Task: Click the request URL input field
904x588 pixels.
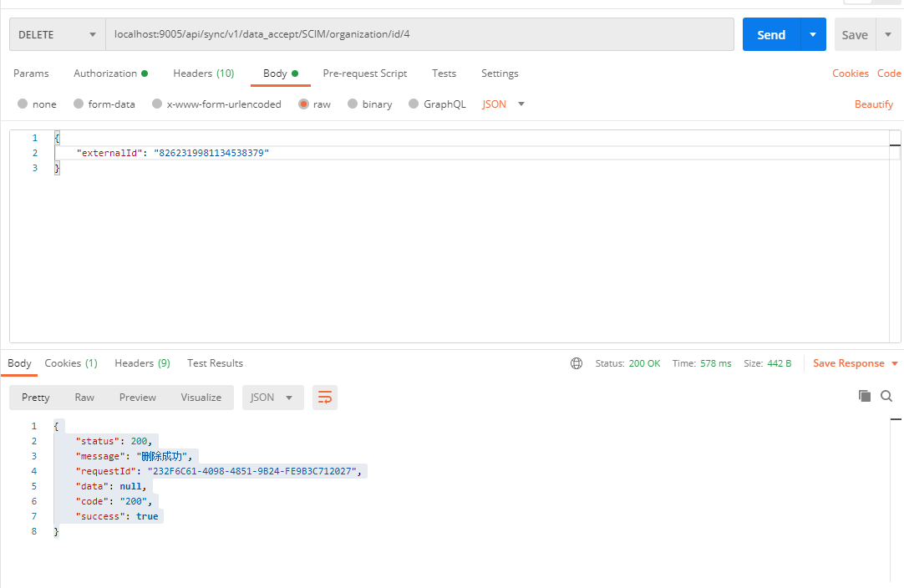Action: point(418,35)
